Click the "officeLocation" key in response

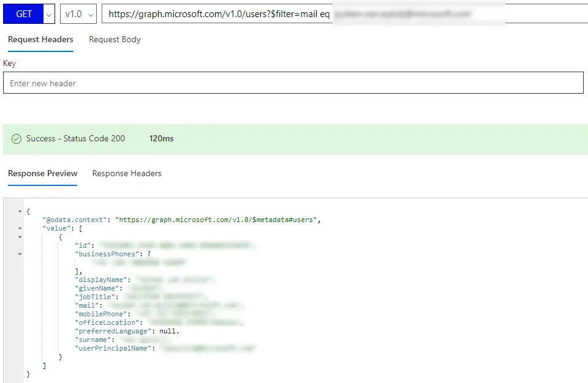tap(107, 322)
